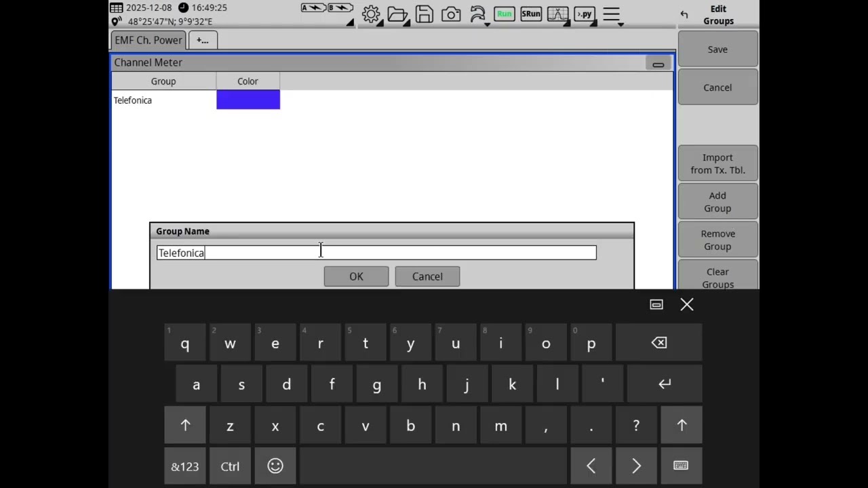Switch to the &123 symbols layout
The width and height of the screenshot is (868, 488).
[x=184, y=466]
